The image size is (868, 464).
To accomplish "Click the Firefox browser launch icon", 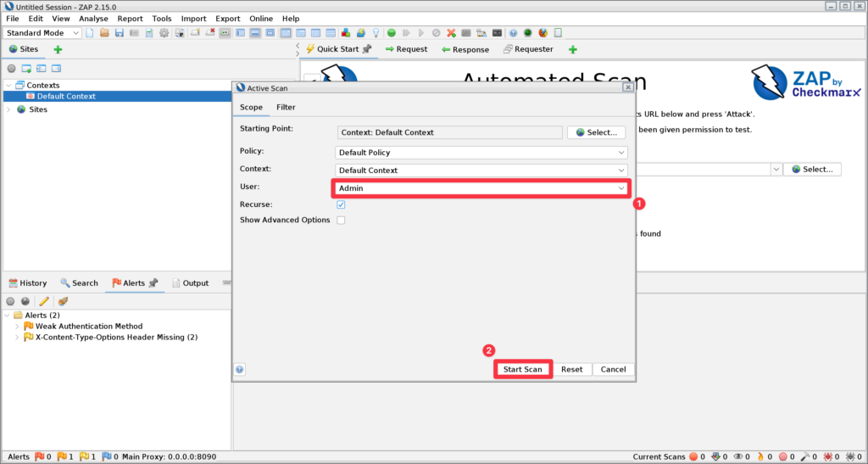I will [x=543, y=33].
